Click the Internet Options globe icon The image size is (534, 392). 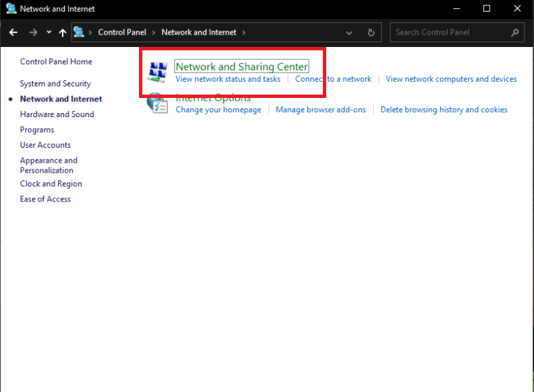157,103
